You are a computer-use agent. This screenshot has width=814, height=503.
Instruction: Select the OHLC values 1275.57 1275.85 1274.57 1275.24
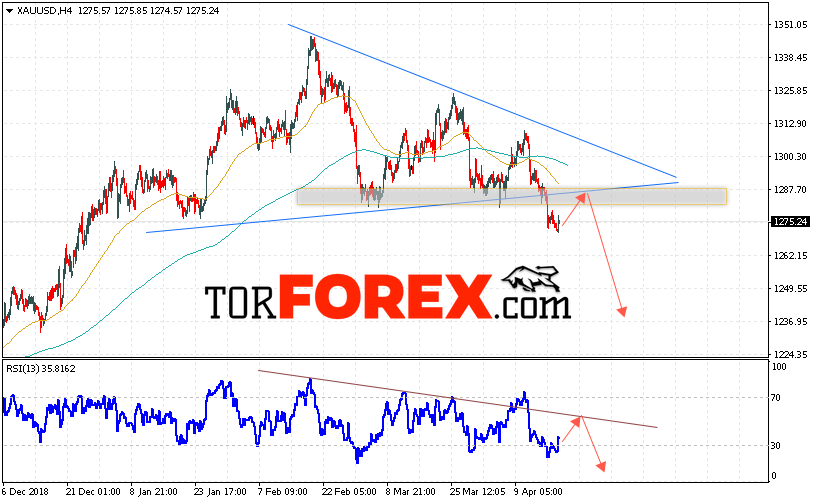(148, 10)
